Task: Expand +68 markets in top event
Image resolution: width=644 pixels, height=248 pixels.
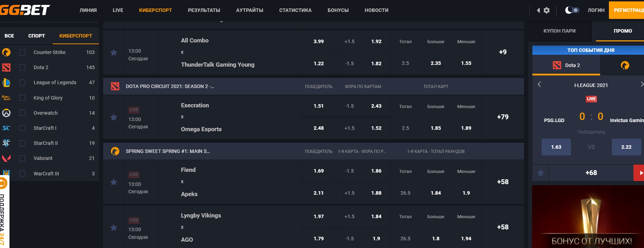Action: click(591, 173)
